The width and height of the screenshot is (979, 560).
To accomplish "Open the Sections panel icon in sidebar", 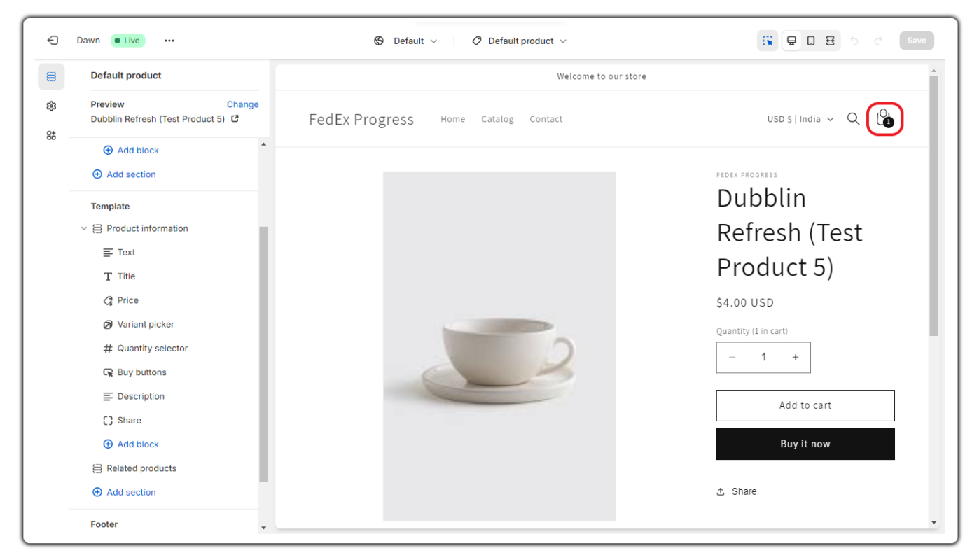I will pos(51,77).
